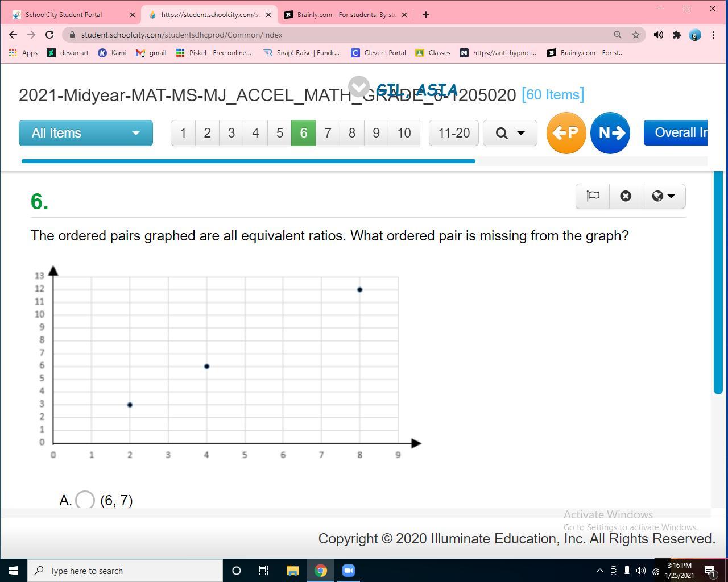This screenshot has height=582, width=728.
Task: Jump to question 9
Action: click(x=376, y=133)
